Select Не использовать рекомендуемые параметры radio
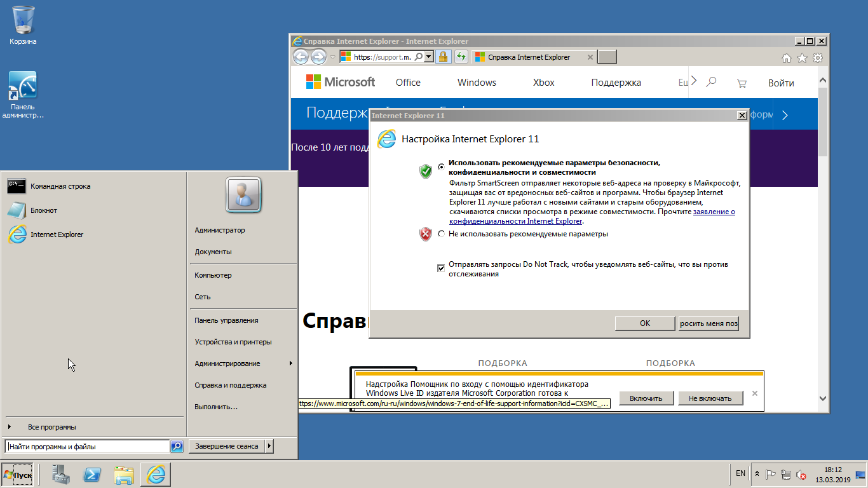Image resolution: width=868 pixels, height=488 pixels. [x=442, y=234]
